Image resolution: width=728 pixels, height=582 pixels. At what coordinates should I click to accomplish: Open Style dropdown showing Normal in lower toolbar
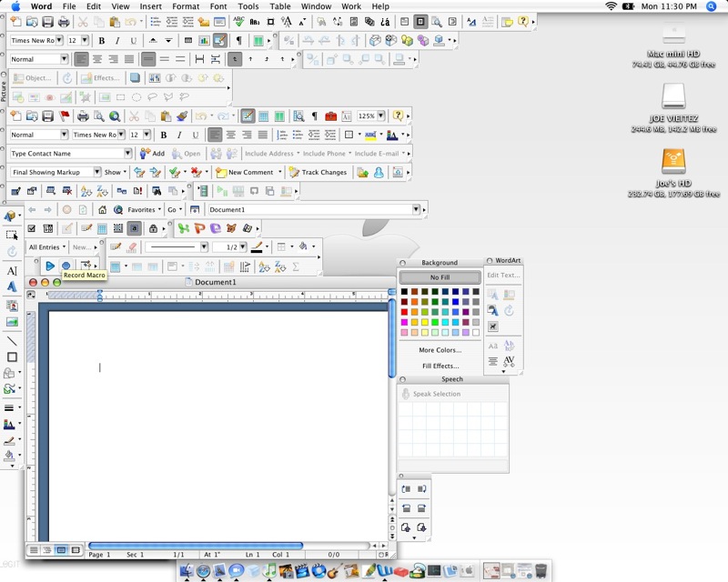[x=65, y=135]
